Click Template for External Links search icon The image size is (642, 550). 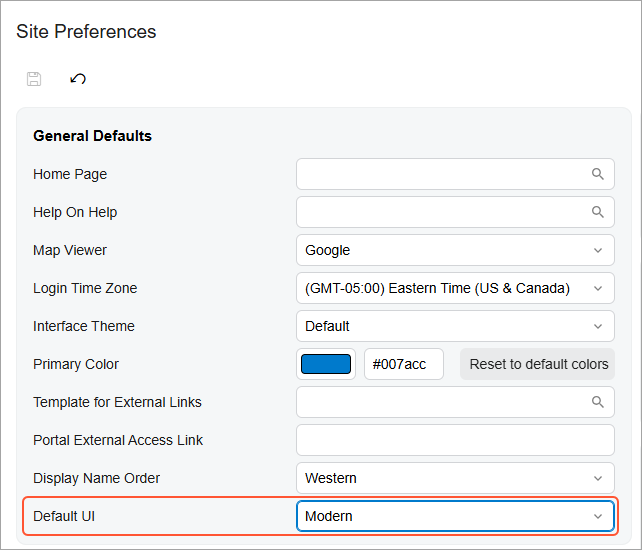(x=597, y=402)
